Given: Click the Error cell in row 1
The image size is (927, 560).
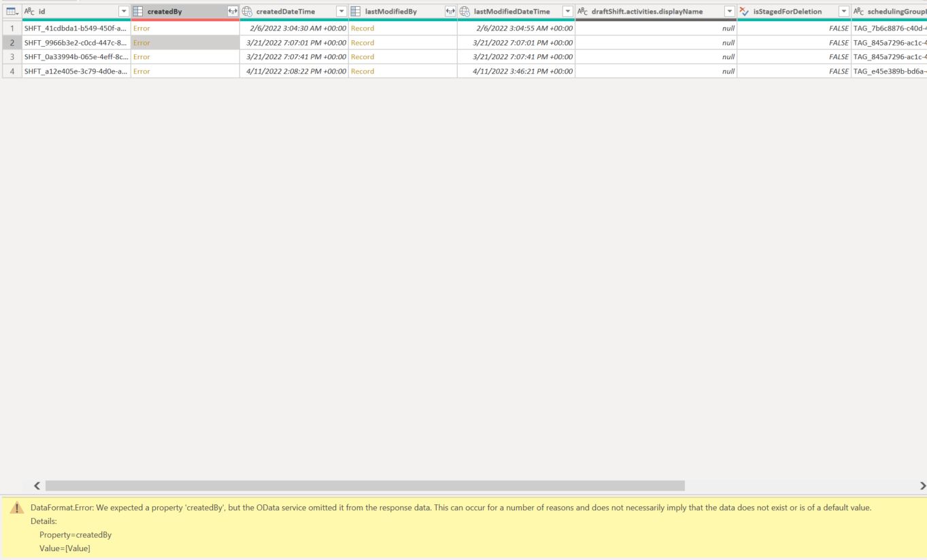Looking at the screenshot, I should click(x=185, y=29).
